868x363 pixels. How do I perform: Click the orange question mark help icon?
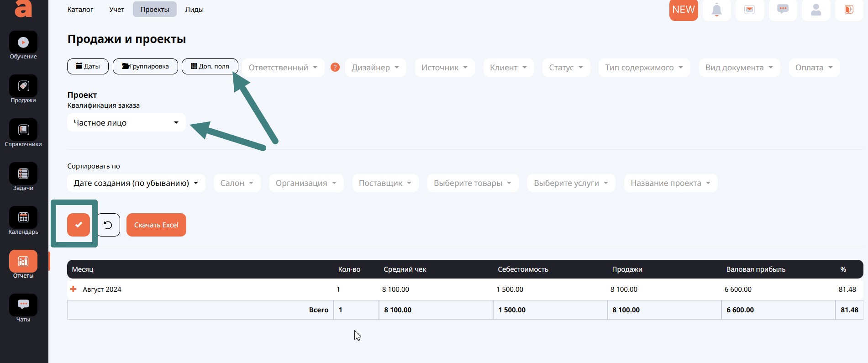pos(335,67)
